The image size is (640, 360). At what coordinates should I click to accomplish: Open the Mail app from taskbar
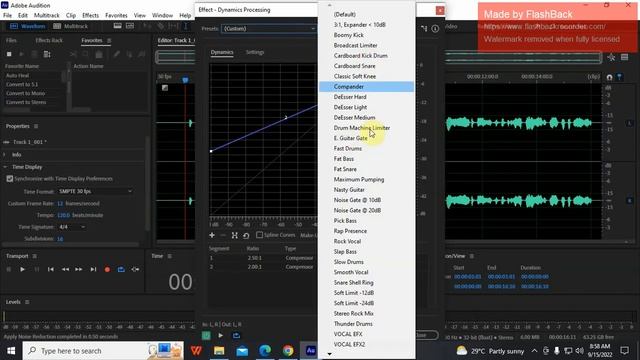(242, 351)
